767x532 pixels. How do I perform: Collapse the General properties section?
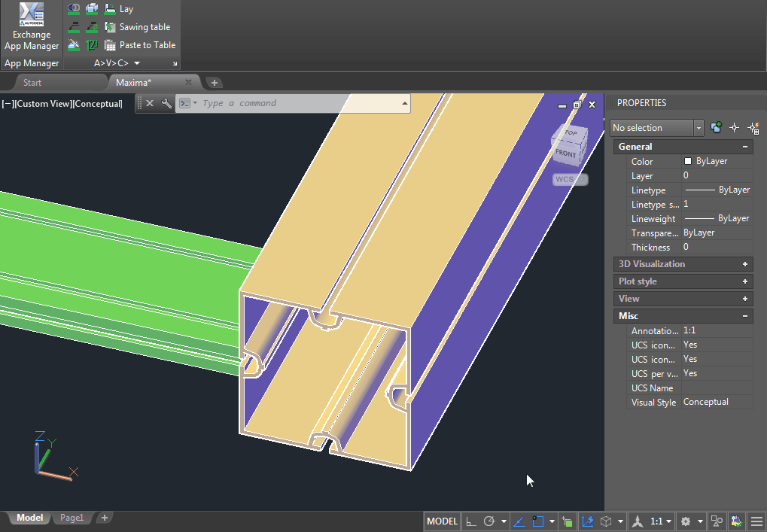coord(744,147)
